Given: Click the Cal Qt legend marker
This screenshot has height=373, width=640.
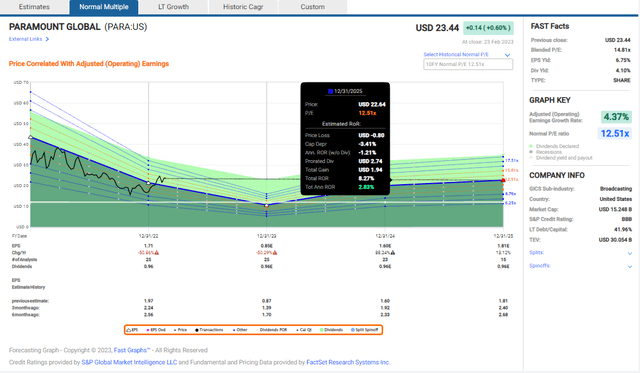Looking at the screenshot, I should pyautogui.click(x=304, y=330).
